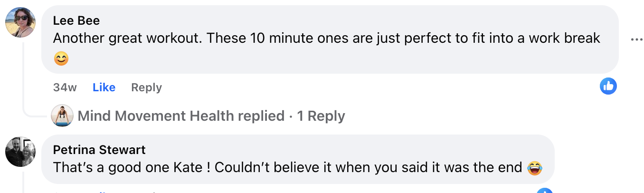Click the smiling emoji in Lee Bee's comment
Viewport: 644px width, 193px height.
pyautogui.click(x=61, y=58)
